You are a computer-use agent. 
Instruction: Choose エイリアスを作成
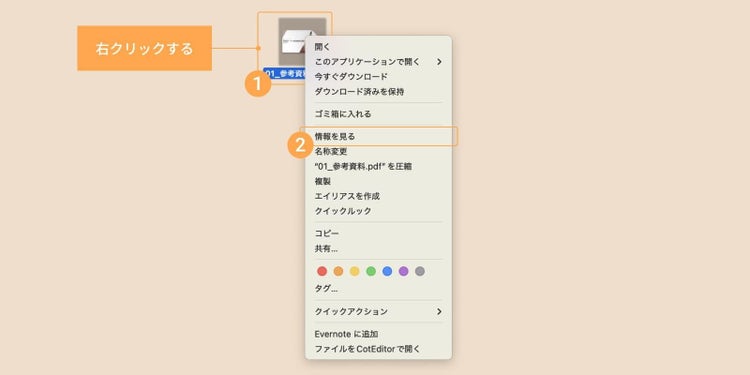point(378,196)
